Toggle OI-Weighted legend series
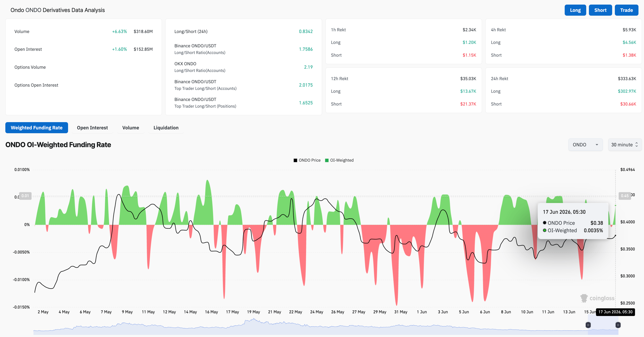The height and width of the screenshot is (337, 644). (339, 160)
